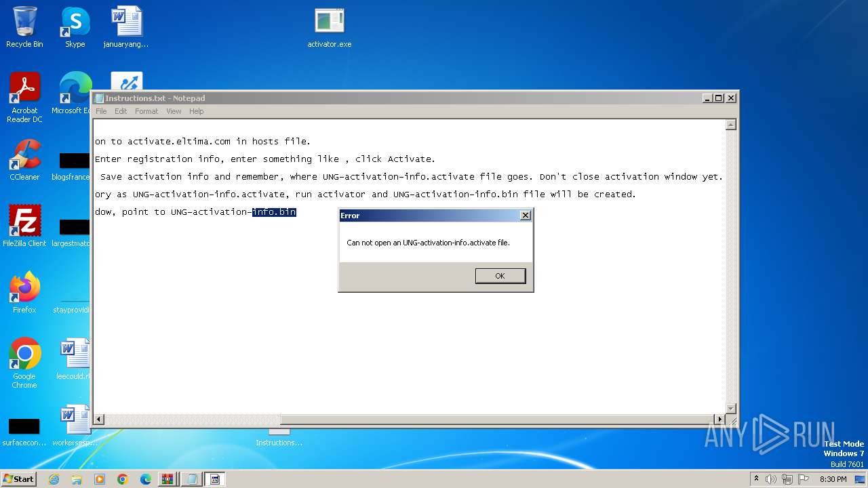The width and height of the screenshot is (868, 488).
Task: Click the 'activate.eltima.com in hosts file' line
Action: 203,142
